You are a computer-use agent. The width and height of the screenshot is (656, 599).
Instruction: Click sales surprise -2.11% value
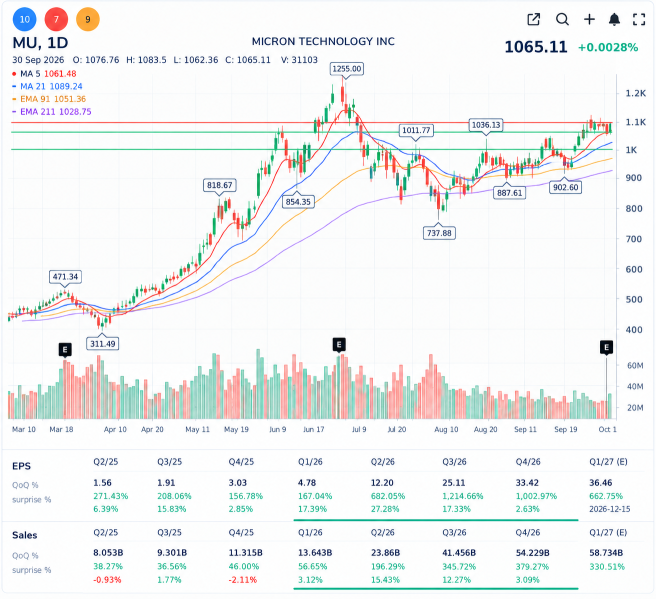click(243, 580)
